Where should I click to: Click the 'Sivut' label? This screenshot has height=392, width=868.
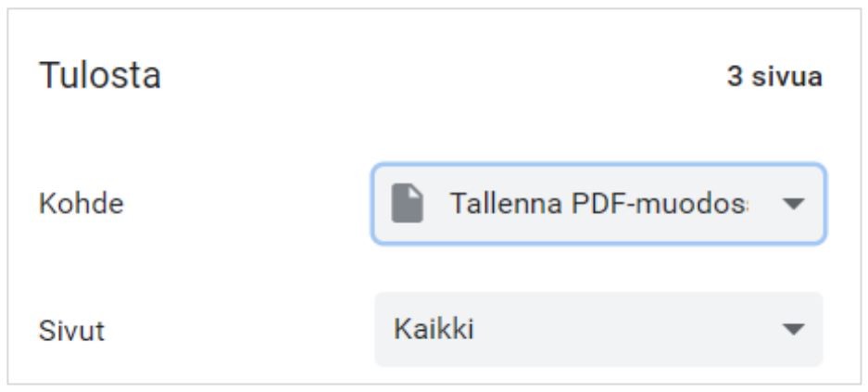coord(71,331)
